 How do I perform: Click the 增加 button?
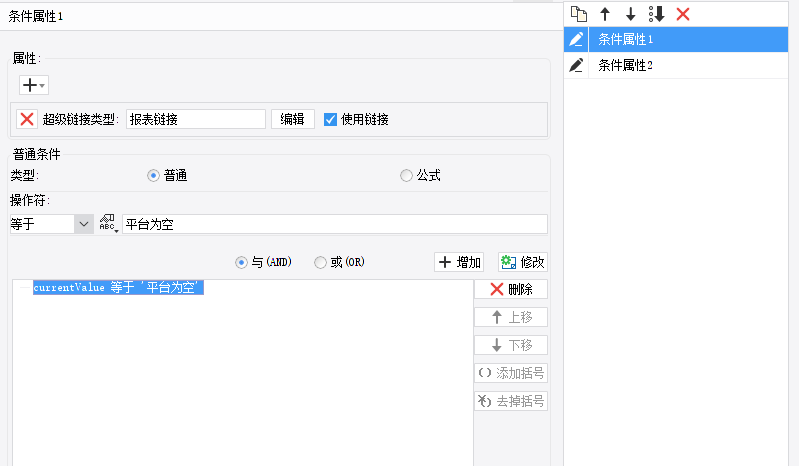[459, 262]
